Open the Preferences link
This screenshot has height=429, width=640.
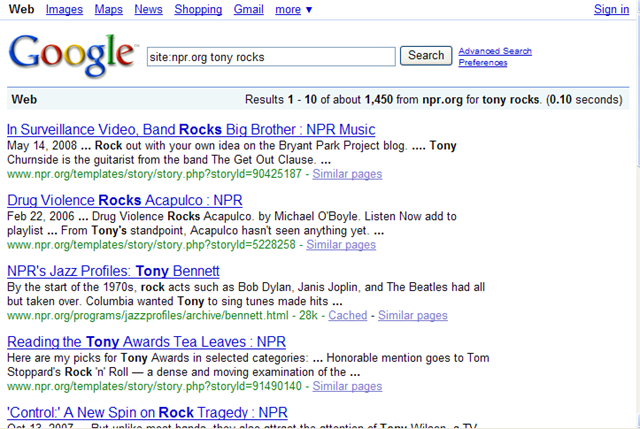[x=482, y=62]
